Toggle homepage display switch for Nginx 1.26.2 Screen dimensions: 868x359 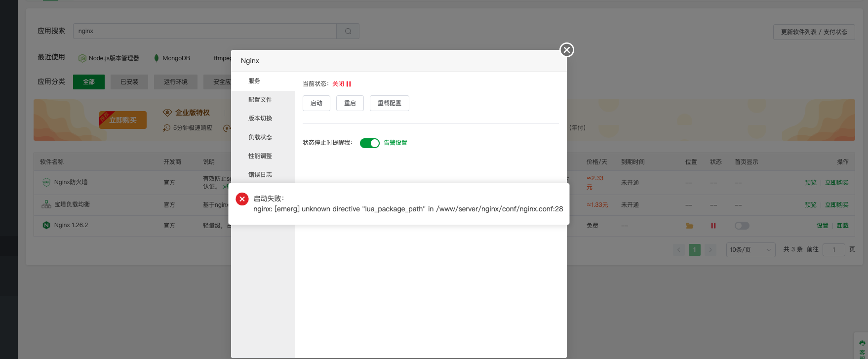(742, 226)
